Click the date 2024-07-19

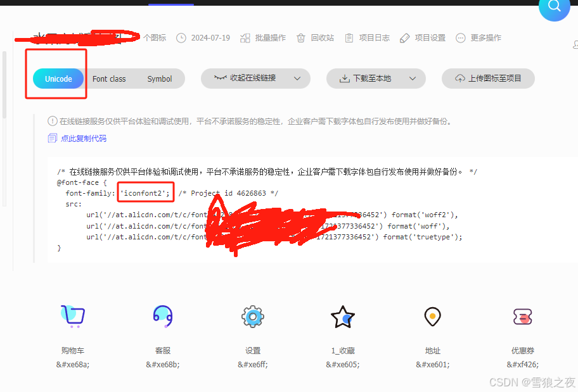click(210, 37)
